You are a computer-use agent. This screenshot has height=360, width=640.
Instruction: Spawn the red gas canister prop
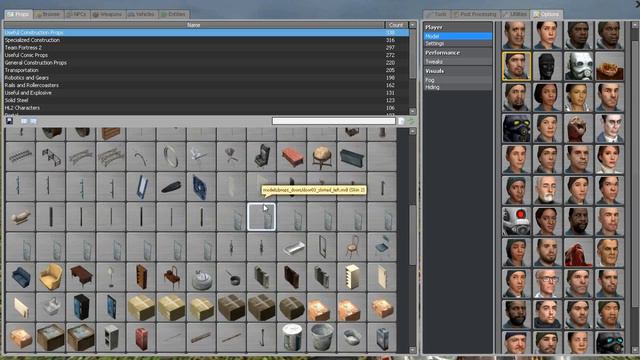coord(141,338)
